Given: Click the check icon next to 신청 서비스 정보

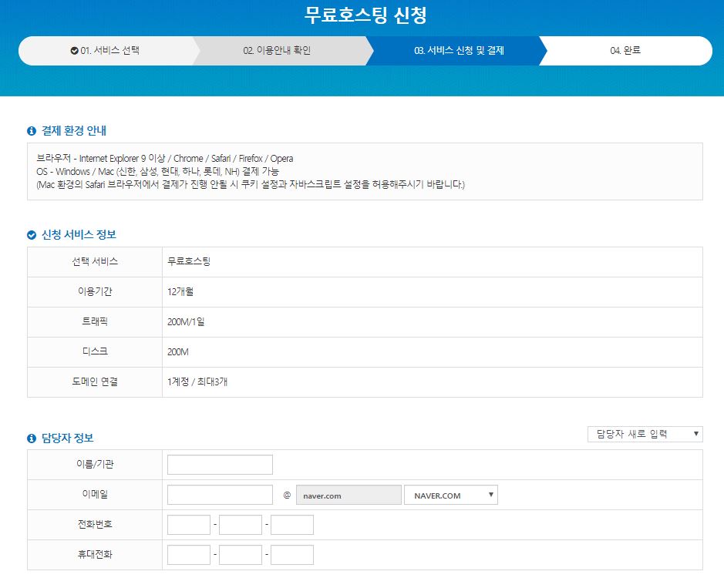Looking at the screenshot, I should 32,235.
